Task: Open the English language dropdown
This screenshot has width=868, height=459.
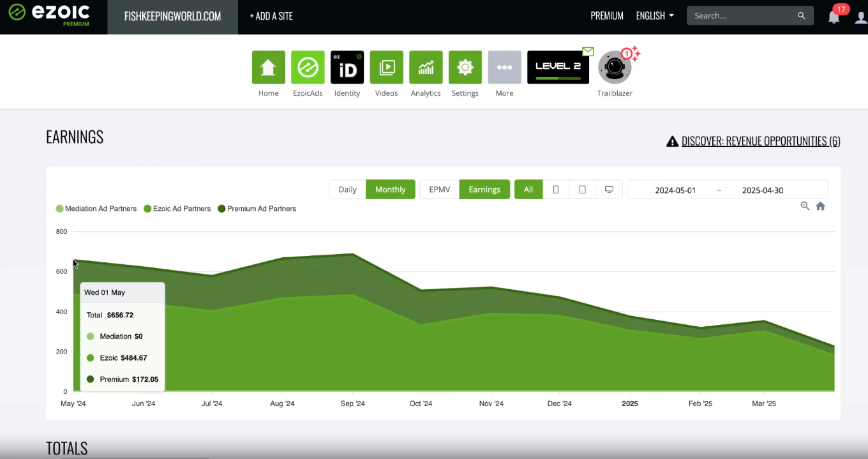Action: coord(655,16)
